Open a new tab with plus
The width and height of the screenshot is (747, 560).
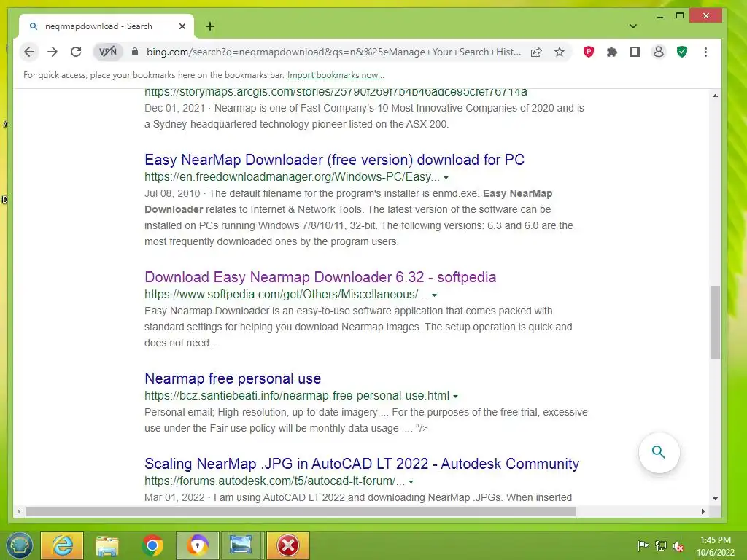pyautogui.click(x=210, y=26)
